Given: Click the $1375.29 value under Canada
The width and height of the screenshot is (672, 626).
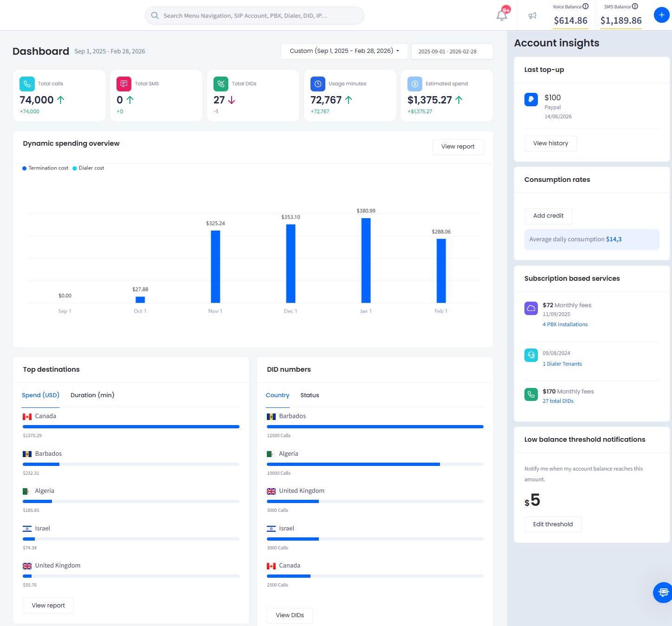Looking at the screenshot, I should [32, 436].
